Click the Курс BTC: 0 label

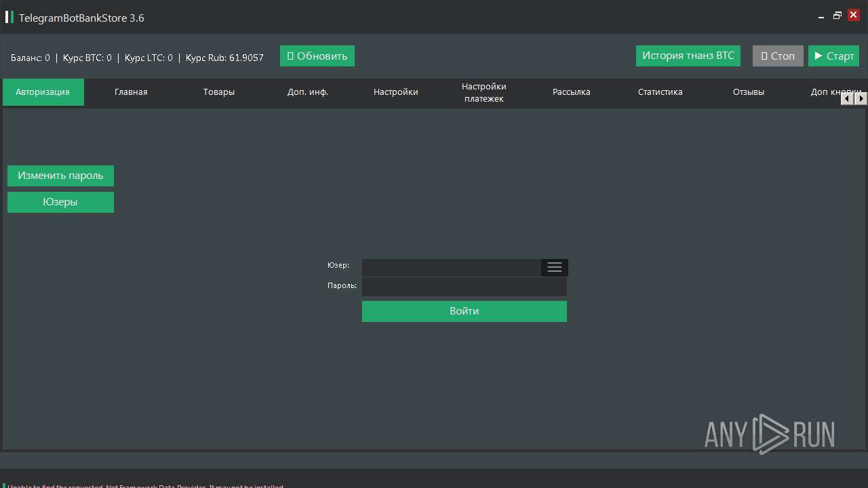[x=87, y=58]
